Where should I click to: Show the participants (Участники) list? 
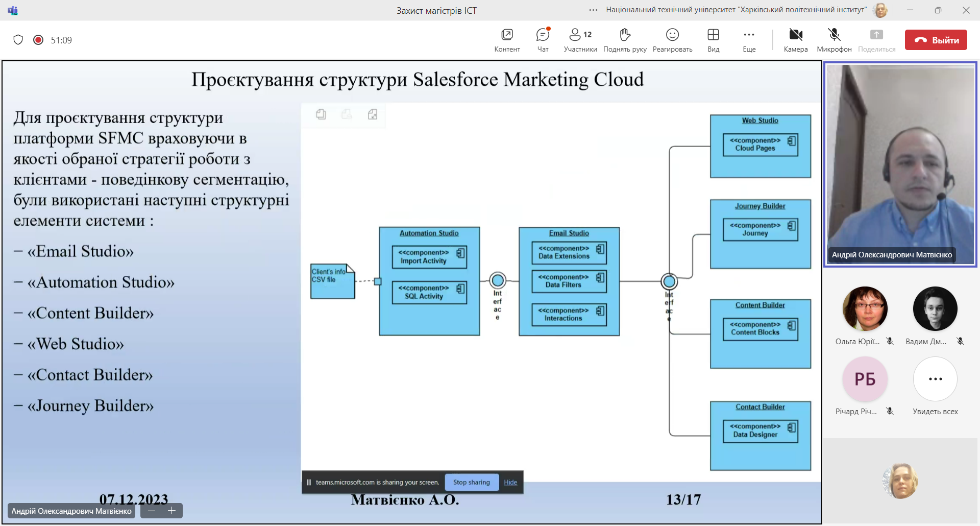pos(580,40)
